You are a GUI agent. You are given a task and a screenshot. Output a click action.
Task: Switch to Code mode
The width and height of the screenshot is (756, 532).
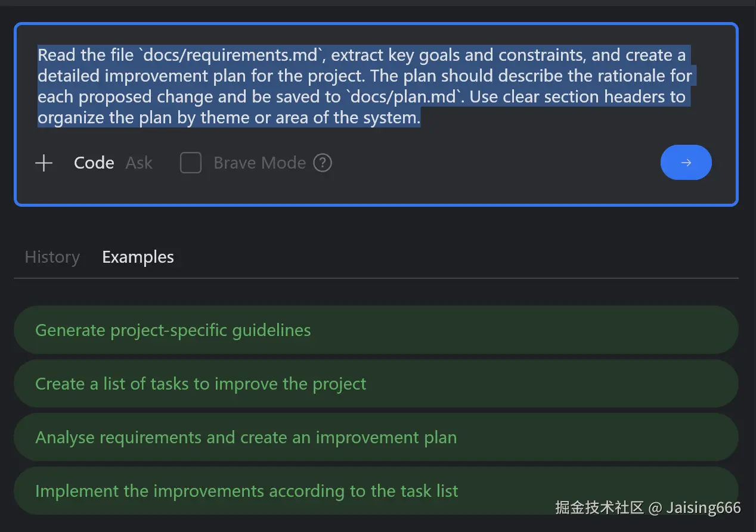94,163
